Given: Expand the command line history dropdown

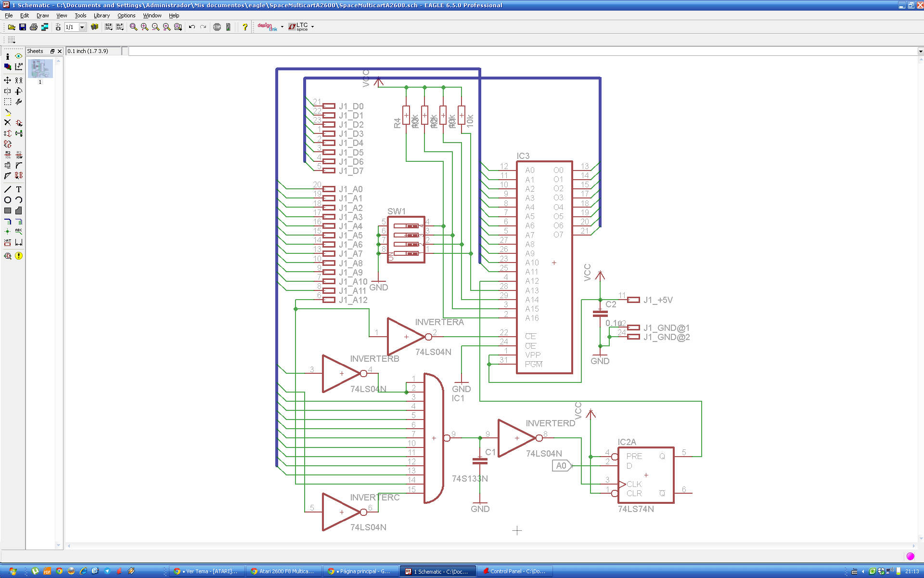Looking at the screenshot, I should [x=920, y=51].
